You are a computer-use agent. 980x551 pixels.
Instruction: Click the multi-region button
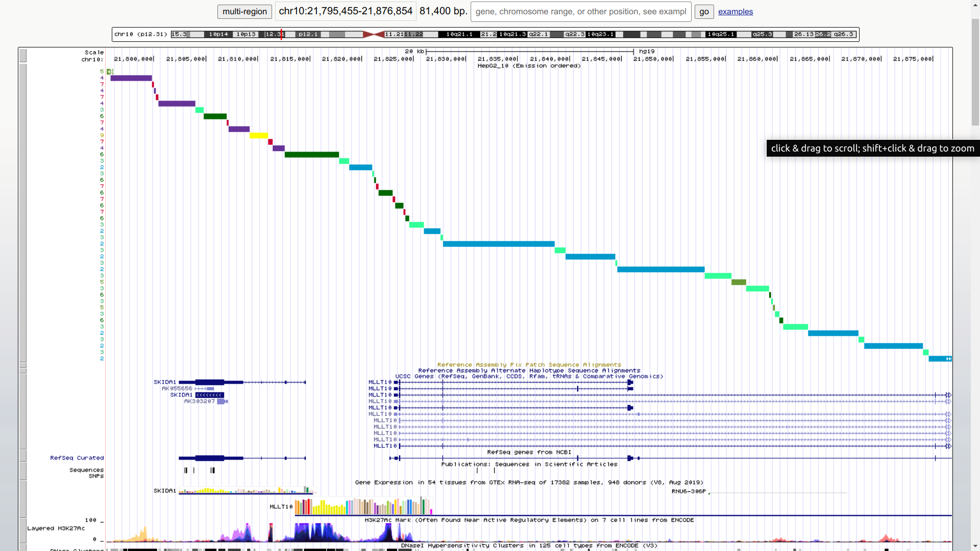pyautogui.click(x=244, y=11)
